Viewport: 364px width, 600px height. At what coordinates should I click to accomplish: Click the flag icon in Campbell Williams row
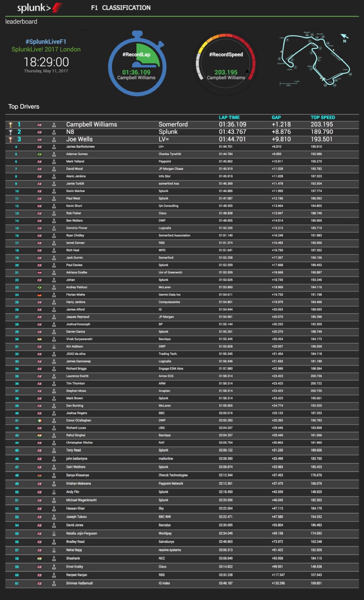(40, 125)
